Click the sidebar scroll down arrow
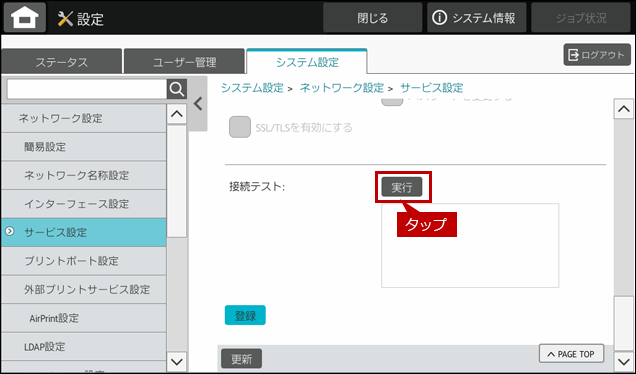The image size is (636, 374). (x=177, y=361)
